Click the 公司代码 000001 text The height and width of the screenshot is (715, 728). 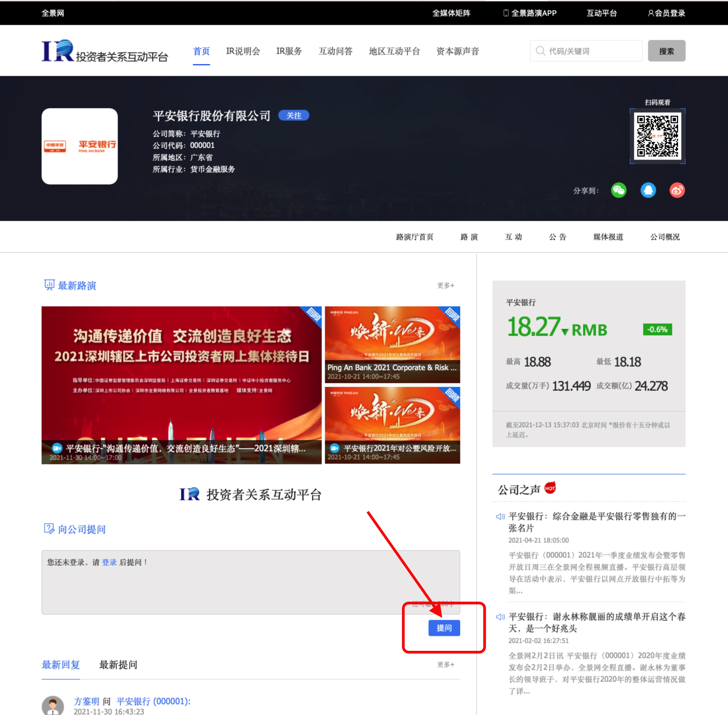pos(184,145)
